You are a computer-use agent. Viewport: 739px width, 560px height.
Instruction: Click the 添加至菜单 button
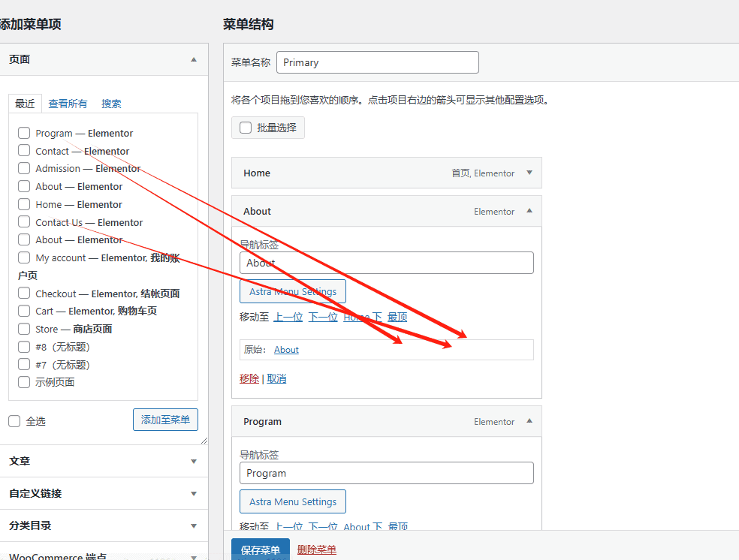tap(165, 420)
